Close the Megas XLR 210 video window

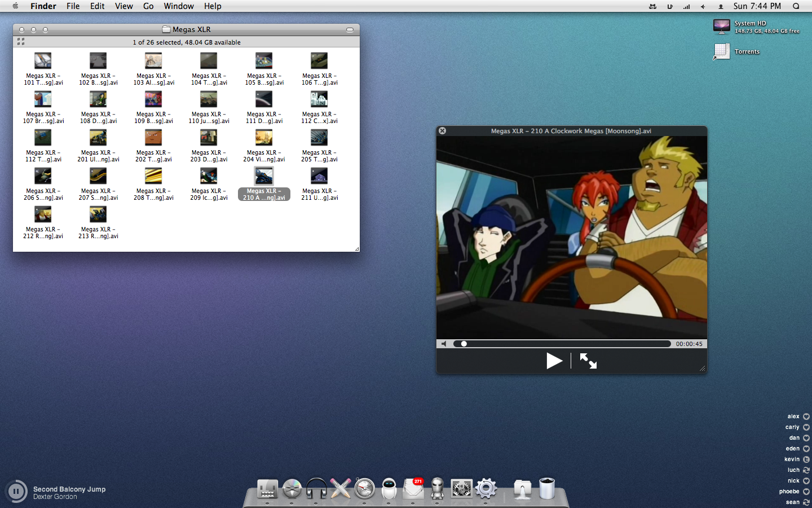(x=443, y=130)
